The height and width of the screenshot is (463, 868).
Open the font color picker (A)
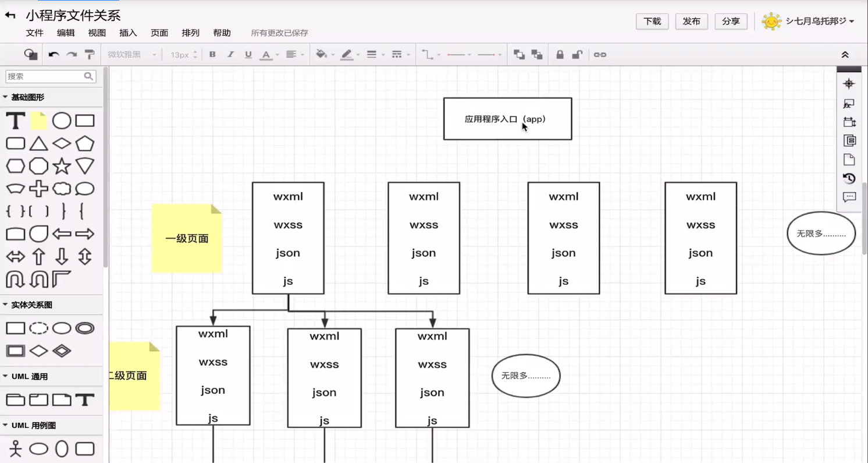(269, 55)
